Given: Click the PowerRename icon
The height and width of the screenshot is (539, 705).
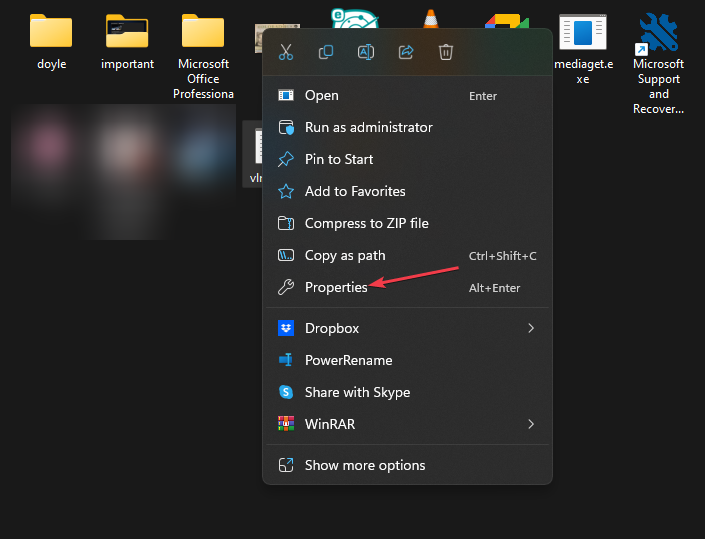Looking at the screenshot, I should [286, 360].
